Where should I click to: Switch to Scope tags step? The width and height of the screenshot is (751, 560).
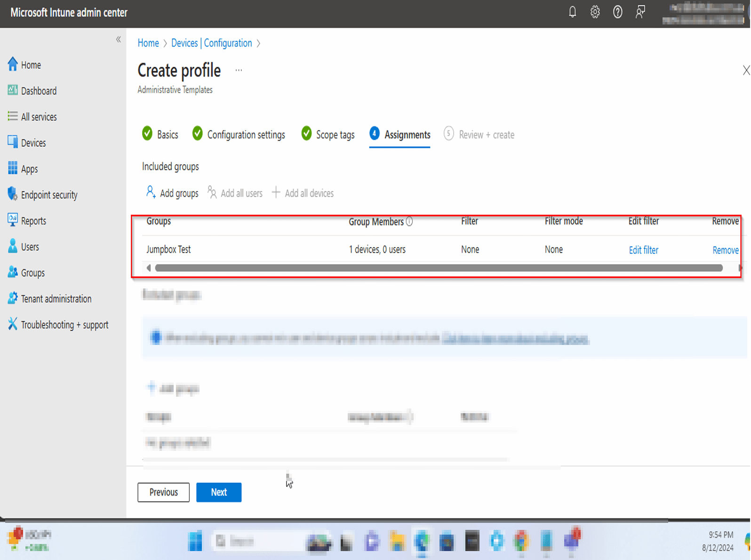(328, 134)
